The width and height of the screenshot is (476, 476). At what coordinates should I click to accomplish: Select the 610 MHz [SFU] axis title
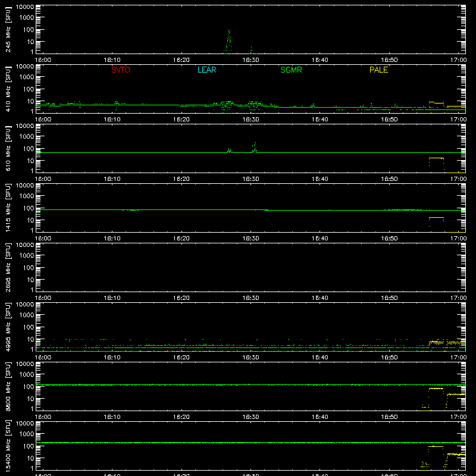(x=8, y=148)
